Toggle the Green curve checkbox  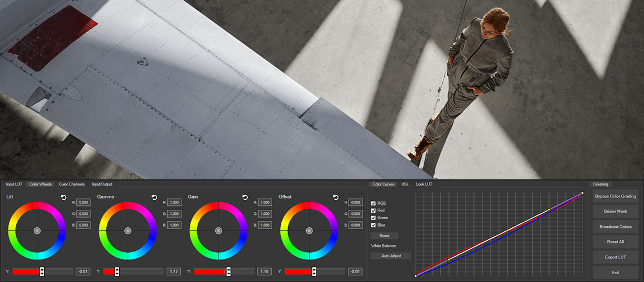tap(373, 218)
